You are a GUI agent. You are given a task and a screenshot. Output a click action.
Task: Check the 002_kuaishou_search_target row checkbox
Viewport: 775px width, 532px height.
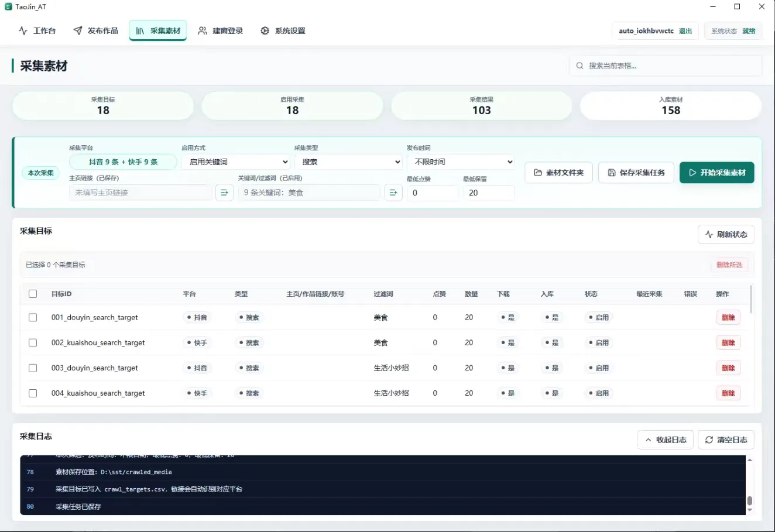pos(33,343)
